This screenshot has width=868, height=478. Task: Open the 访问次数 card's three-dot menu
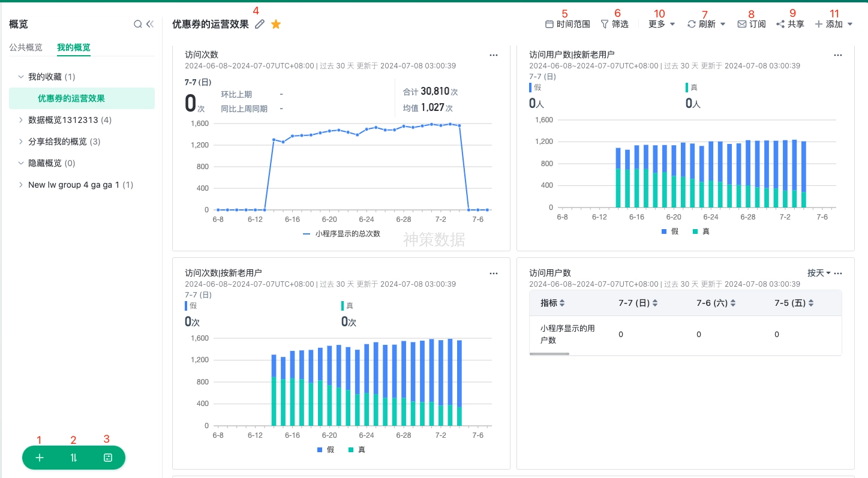[494, 55]
